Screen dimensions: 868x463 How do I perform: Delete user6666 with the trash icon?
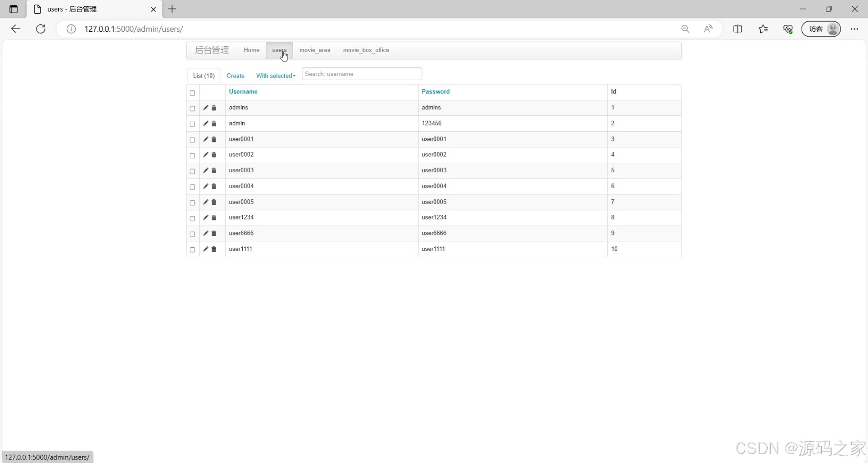(214, 233)
